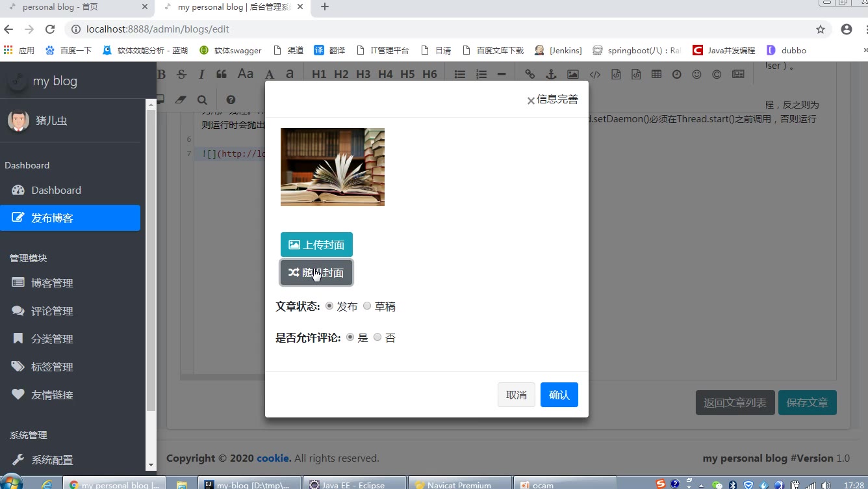Bookmark this page with the star icon
The height and width of the screenshot is (489, 868).
pos(821,29)
